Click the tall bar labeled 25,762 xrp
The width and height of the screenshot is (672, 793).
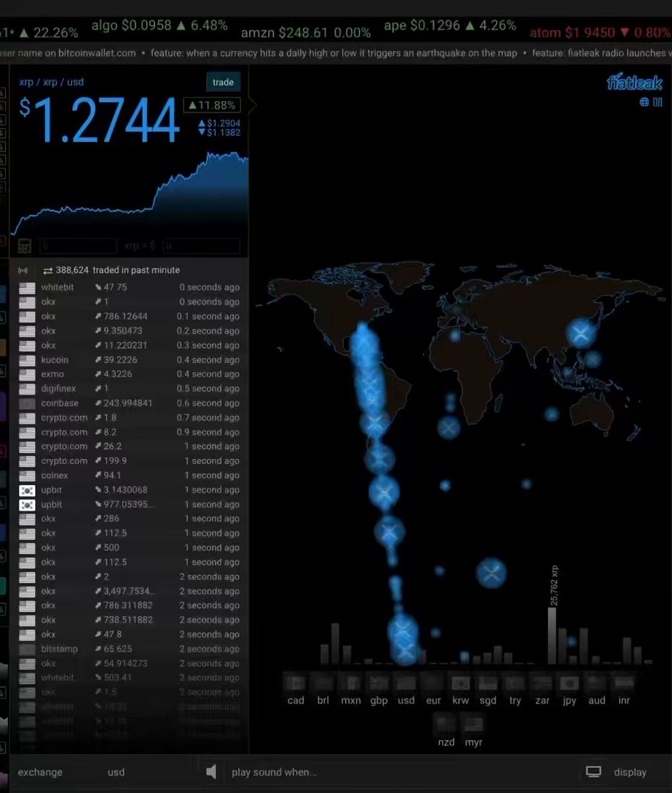pyautogui.click(x=552, y=635)
